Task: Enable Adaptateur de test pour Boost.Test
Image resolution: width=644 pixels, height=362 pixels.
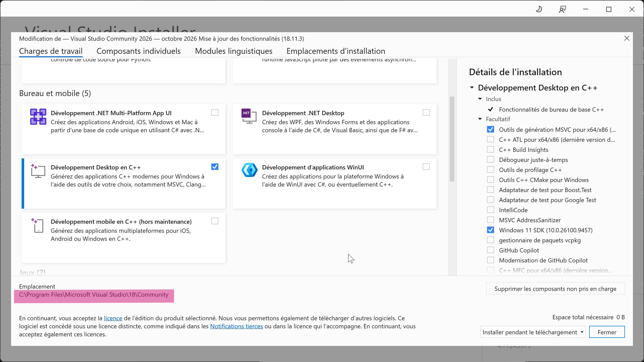Action: [491, 190]
